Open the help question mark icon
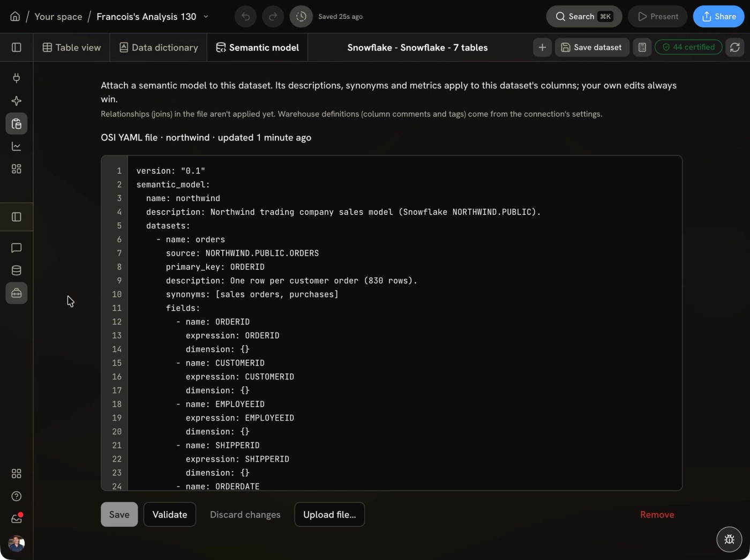Image resolution: width=750 pixels, height=560 pixels. 17,496
